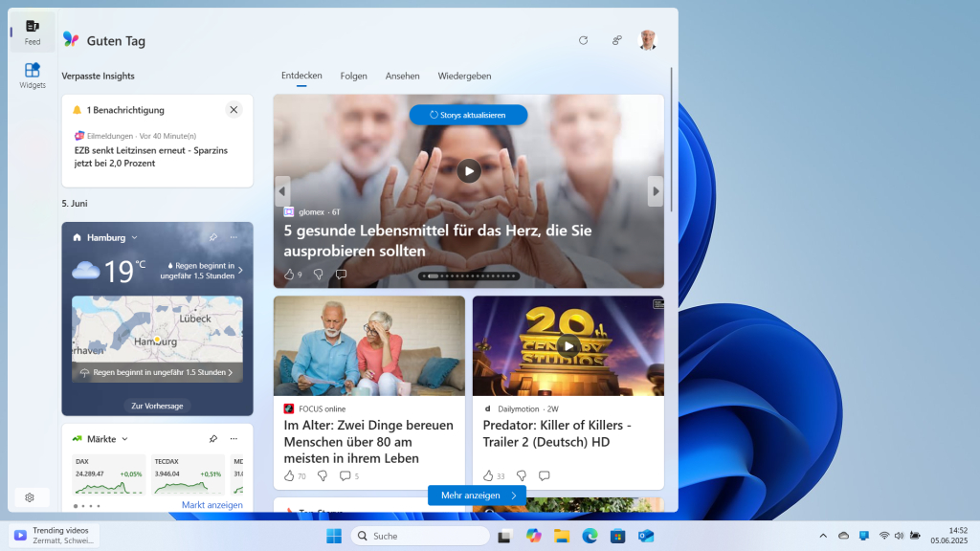Open Trending videos taskbar widget

point(54,536)
